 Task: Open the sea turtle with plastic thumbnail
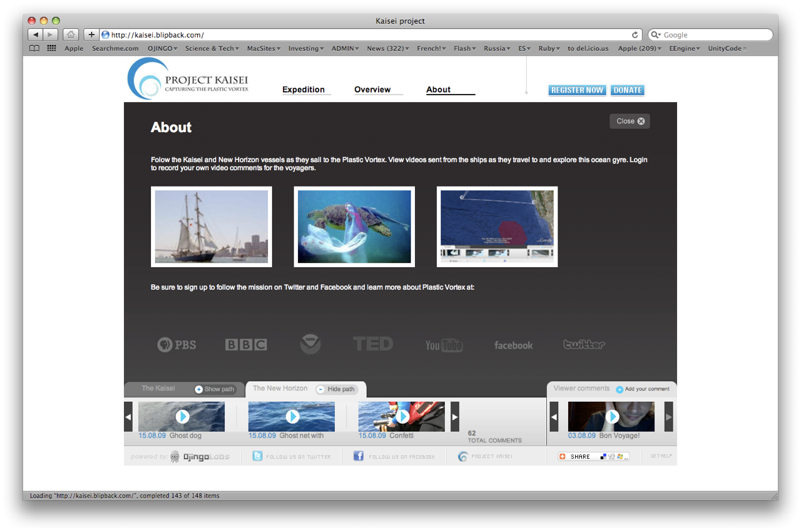[354, 227]
